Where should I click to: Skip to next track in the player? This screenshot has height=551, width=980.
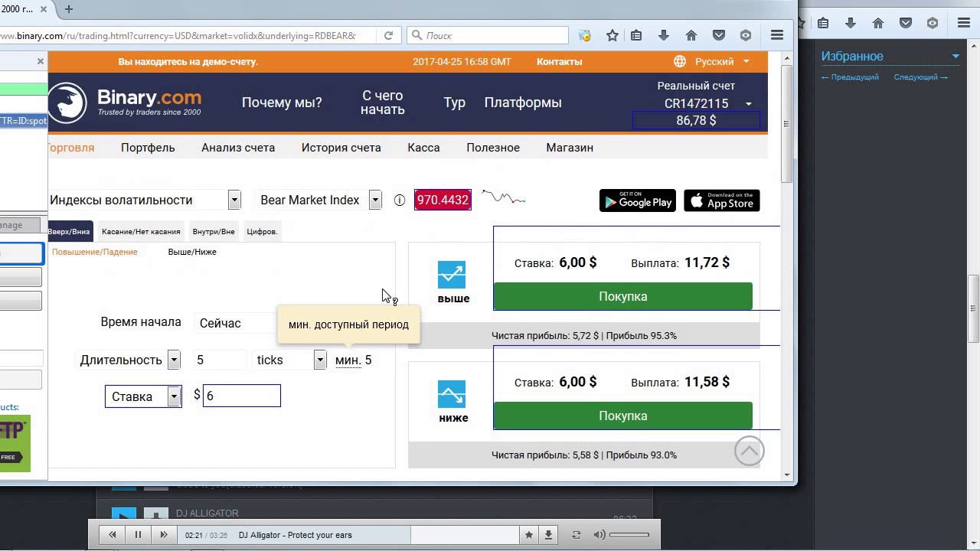click(x=163, y=535)
